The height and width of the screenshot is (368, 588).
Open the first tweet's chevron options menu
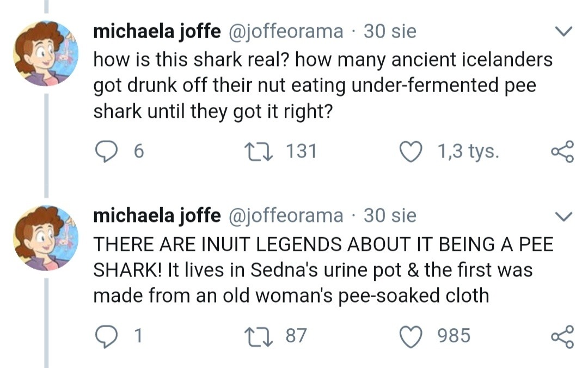pyautogui.click(x=564, y=32)
